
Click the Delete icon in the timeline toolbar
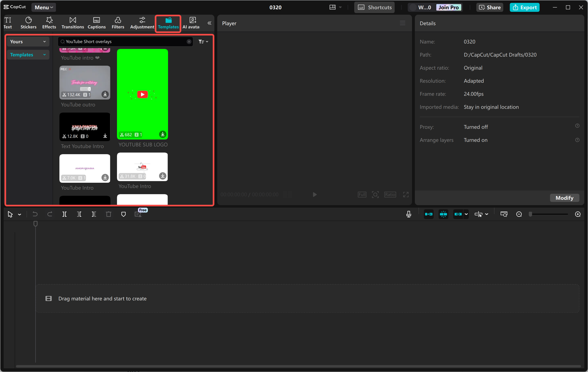coord(109,214)
